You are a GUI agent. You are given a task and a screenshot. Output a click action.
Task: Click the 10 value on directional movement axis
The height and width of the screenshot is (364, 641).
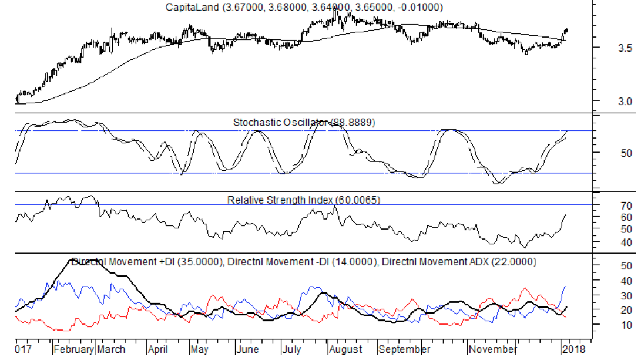[626, 326]
